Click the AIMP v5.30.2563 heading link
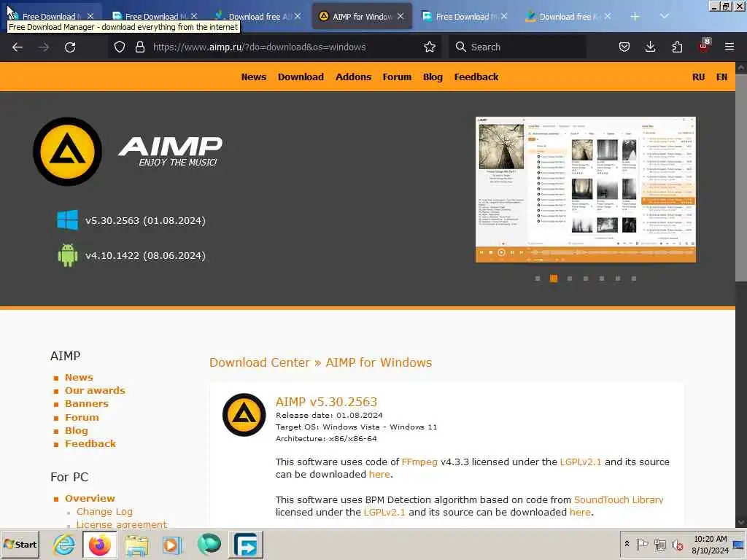Screen dimensions: 747x560 (x=326, y=402)
